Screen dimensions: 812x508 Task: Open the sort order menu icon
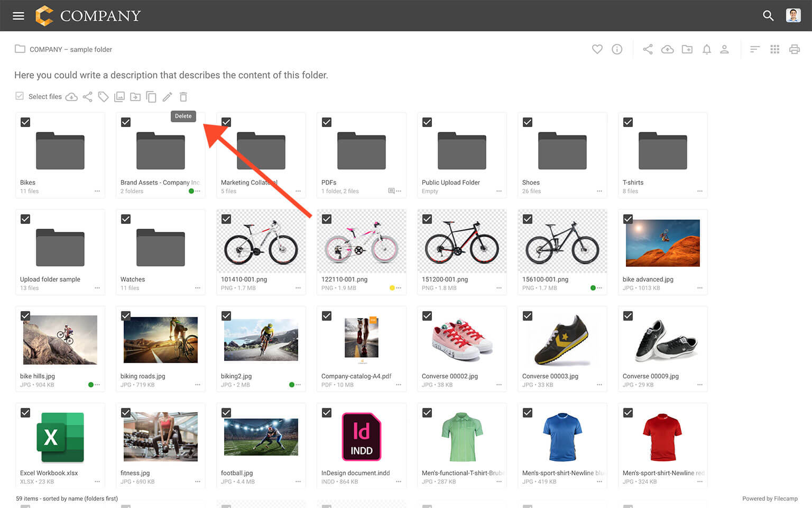[754, 49]
